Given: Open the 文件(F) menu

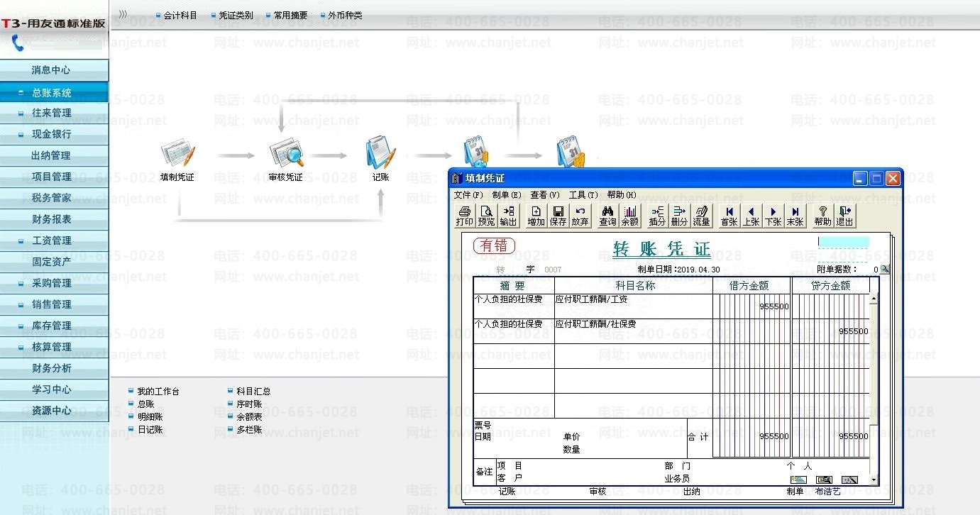Looking at the screenshot, I should (x=468, y=195).
